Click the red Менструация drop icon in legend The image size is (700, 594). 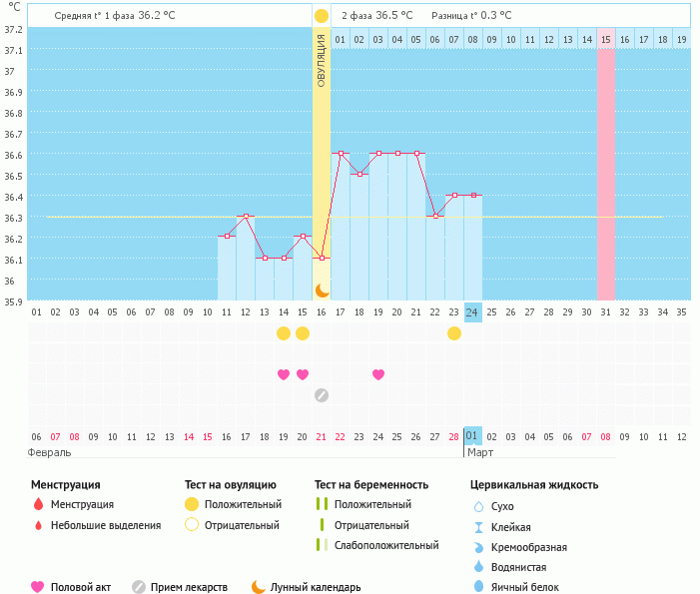38,504
